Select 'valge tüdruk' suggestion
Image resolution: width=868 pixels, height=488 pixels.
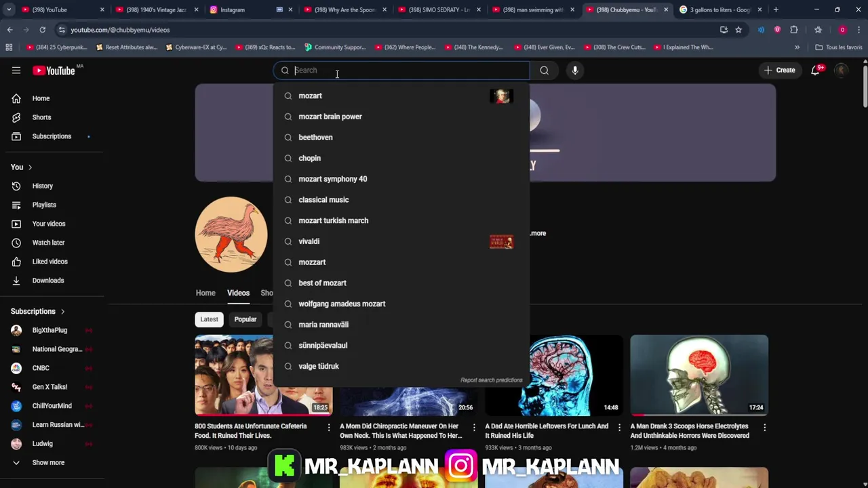[x=401, y=366]
